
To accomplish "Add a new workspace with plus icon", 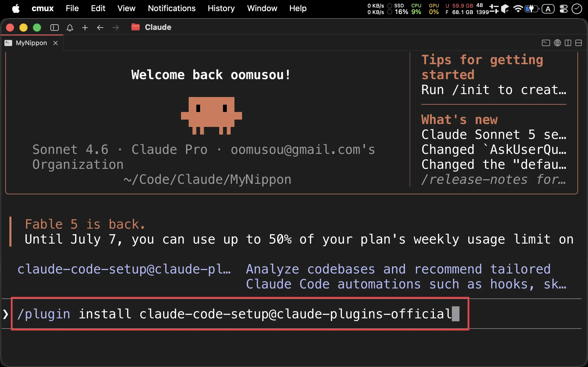I will (85, 28).
